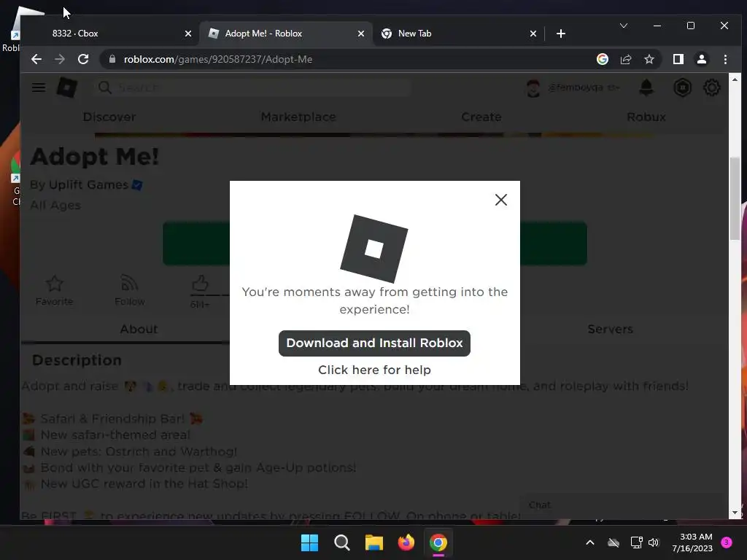This screenshot has width=747, height=560.
Task: Click scrollbar up arrow
Action: pyautogui.click(x=735, y=79)
